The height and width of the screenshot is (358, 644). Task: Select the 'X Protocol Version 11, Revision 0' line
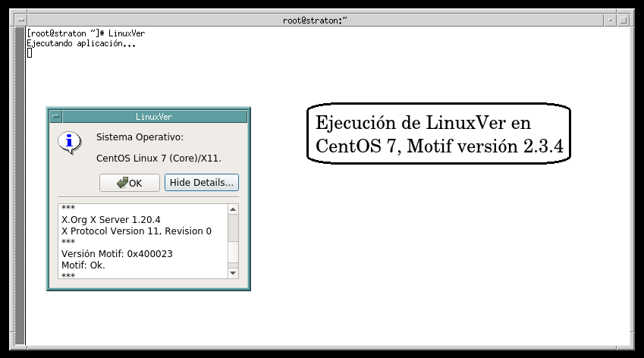[x=137, y=231]
